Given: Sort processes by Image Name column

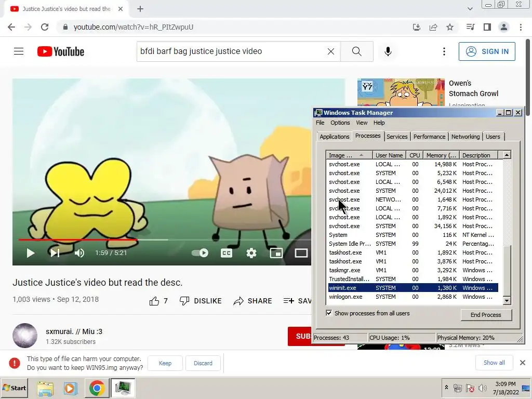Looking at the screenshot, I should 349,155.
